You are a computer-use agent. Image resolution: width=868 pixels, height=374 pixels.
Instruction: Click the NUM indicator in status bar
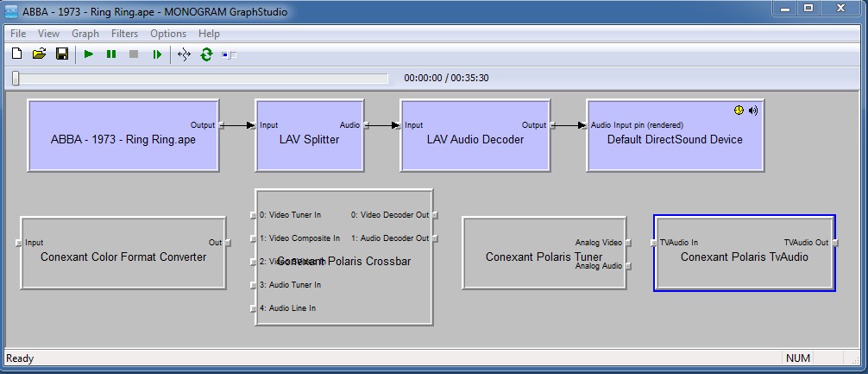(798, 358)
